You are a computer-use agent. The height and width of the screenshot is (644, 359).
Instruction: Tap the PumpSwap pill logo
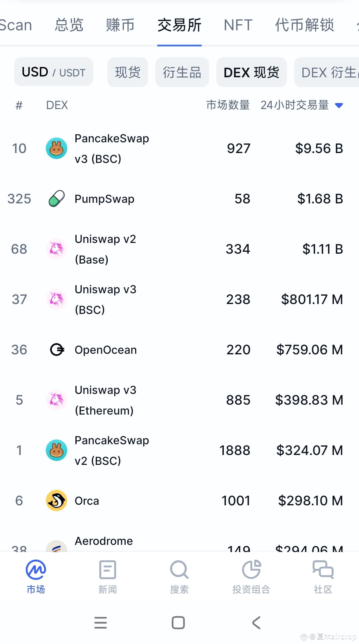(x=57, y=199)
